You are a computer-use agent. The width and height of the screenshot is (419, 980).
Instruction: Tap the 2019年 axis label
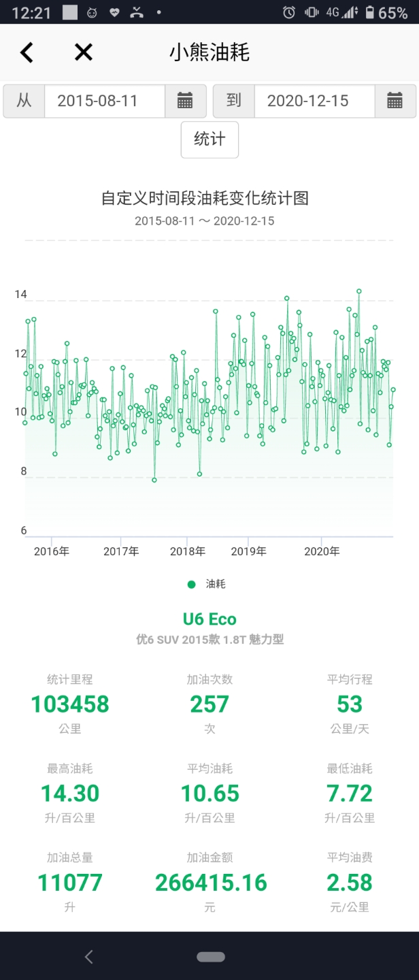248,551
